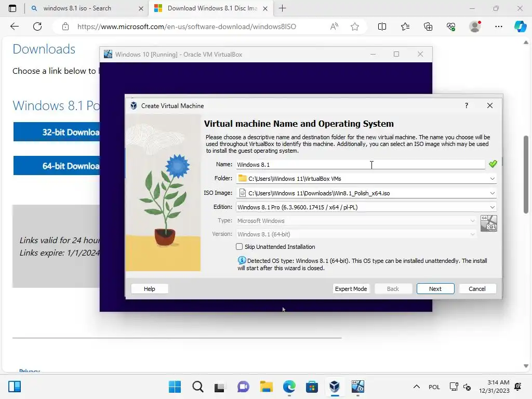Open Windows Start menu
Image resolution: width=532 pixels, height=399 pixels.
pyautogui.click(x=175, y=387)
